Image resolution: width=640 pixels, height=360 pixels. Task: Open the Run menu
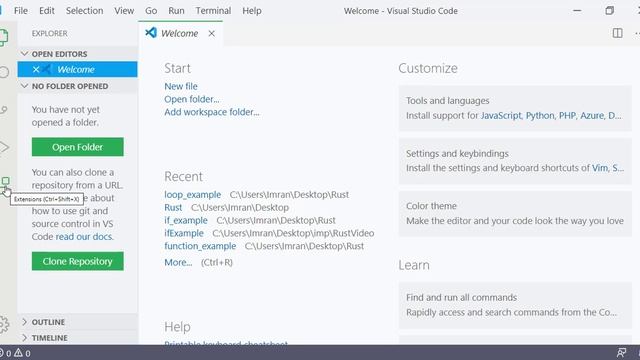click(176, 11)
